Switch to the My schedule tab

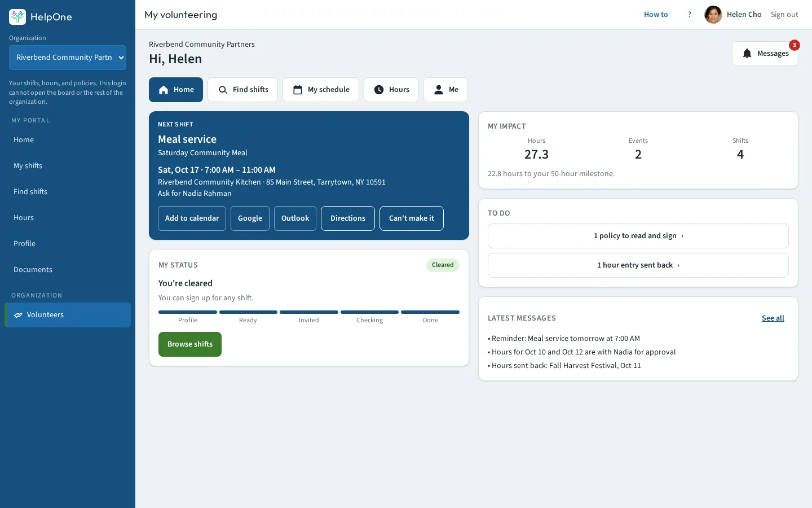point(321,90)
